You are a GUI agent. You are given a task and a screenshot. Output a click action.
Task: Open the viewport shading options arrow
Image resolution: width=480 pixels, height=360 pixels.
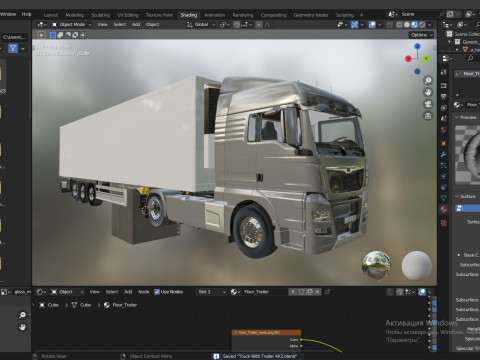(430, 24)
